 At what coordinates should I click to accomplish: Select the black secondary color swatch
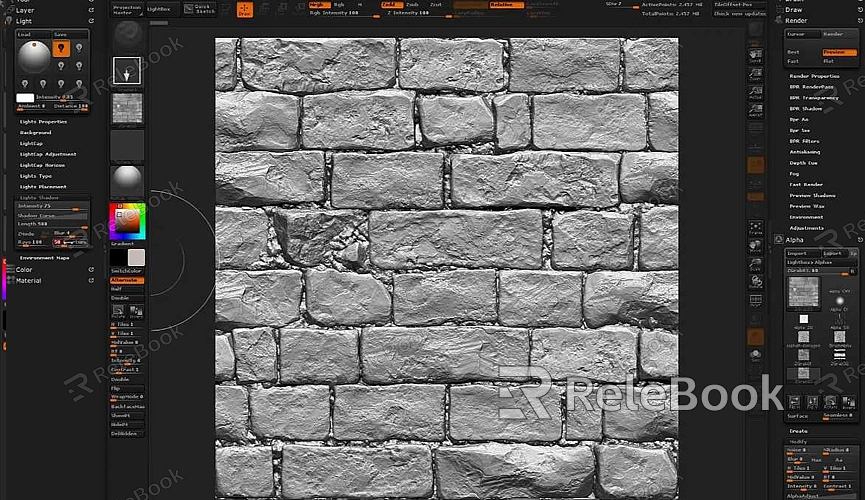118,257
